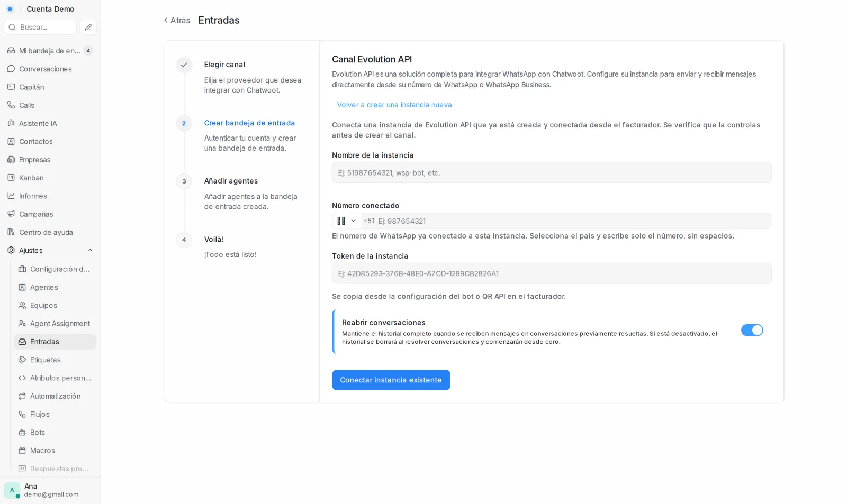This screenshot has width=847, height=504.
Task: Open Configuración de la cuenta item
Action: point(55,269)
